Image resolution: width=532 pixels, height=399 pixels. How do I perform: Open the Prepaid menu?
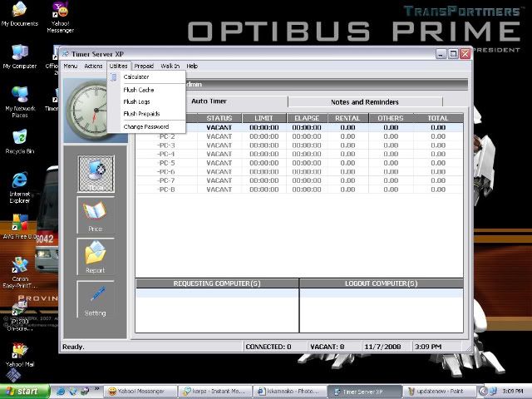[x=144, y=66]
